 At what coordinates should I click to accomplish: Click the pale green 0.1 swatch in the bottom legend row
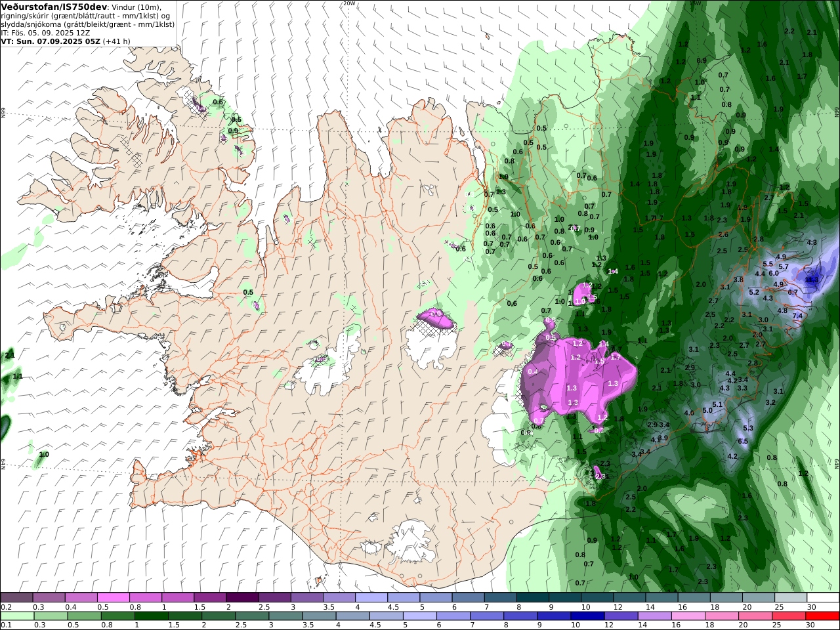[16, 616]
